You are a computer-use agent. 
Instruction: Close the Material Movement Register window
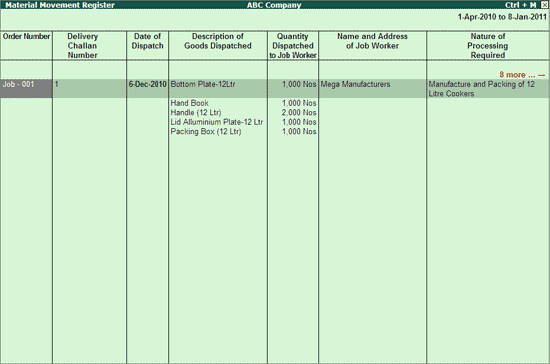pos(544,5)
